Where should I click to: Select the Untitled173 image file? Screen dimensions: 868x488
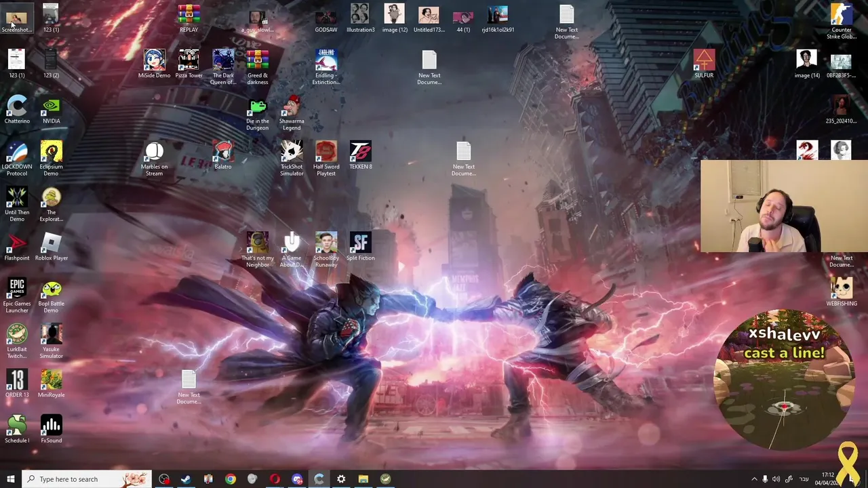tap(429, 19)
